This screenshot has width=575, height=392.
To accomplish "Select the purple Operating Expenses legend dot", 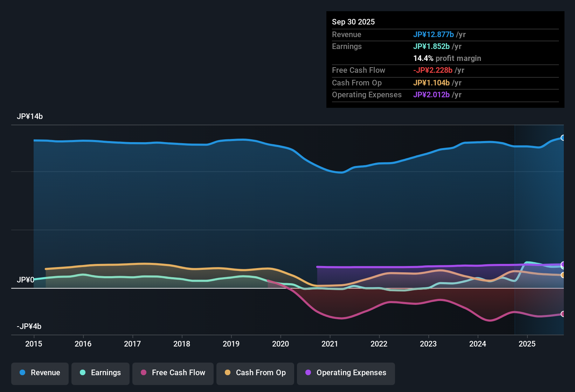I will coord(308,372).
